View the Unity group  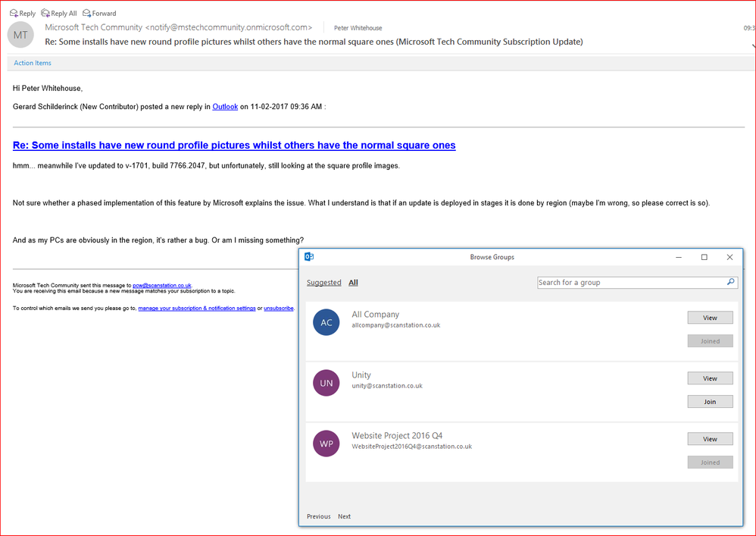pos(711,378)
